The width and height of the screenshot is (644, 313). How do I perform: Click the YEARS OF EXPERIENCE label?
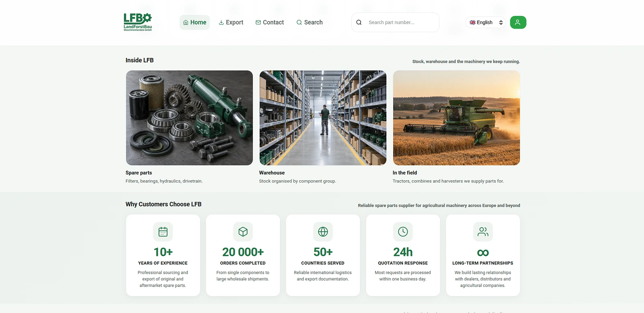163,263
